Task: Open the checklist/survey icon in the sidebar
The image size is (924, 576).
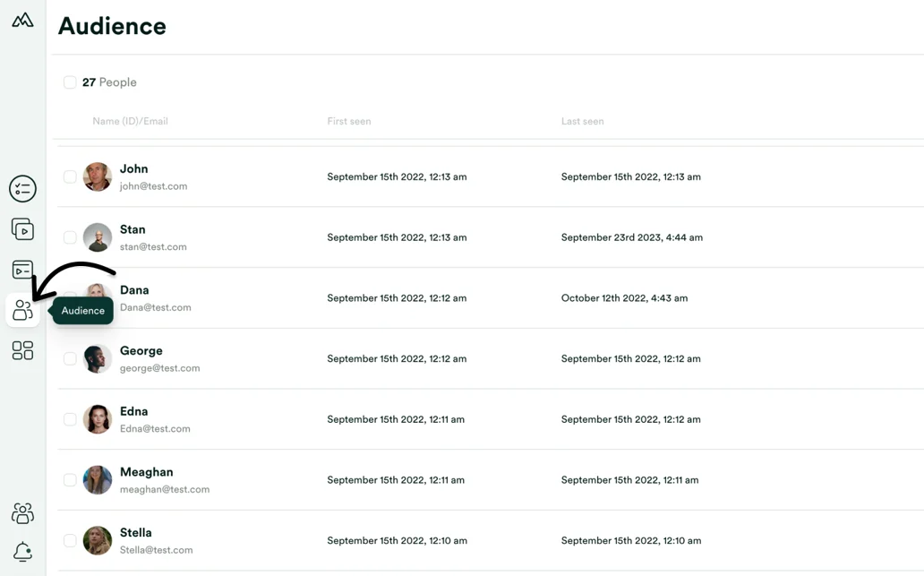Action: (21, 188)
